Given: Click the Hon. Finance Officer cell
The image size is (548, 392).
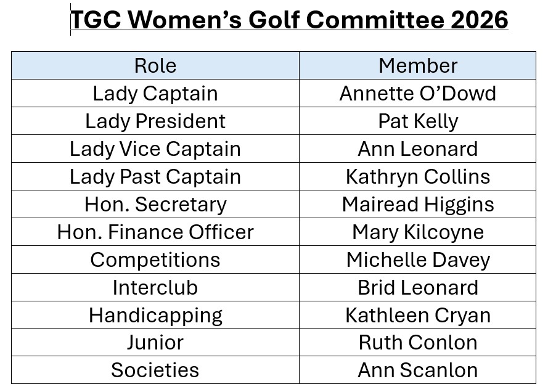Looking at the screenshot, I should click(155, 232).
